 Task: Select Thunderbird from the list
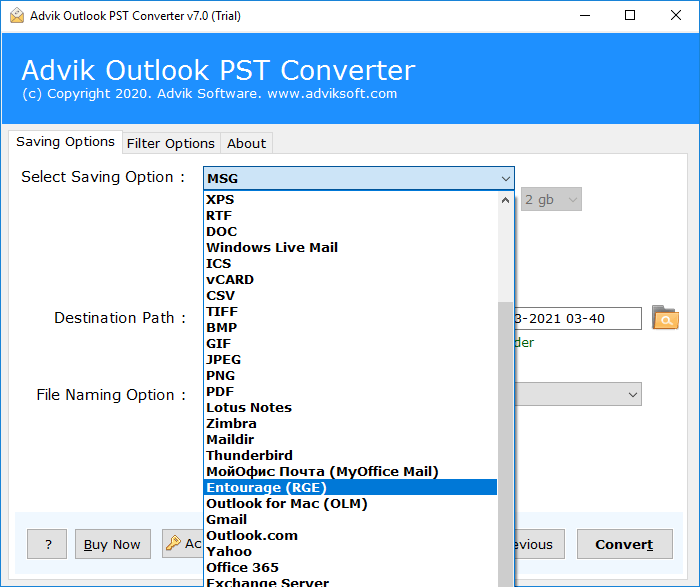(x=350, y=456)
